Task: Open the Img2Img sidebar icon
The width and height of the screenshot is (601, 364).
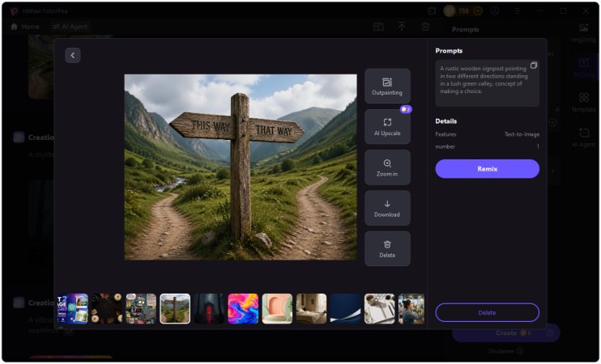Action: click(x=584, y=32)
